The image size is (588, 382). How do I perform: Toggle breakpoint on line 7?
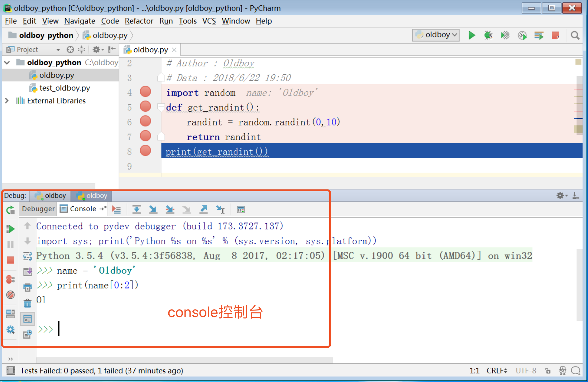145,136
